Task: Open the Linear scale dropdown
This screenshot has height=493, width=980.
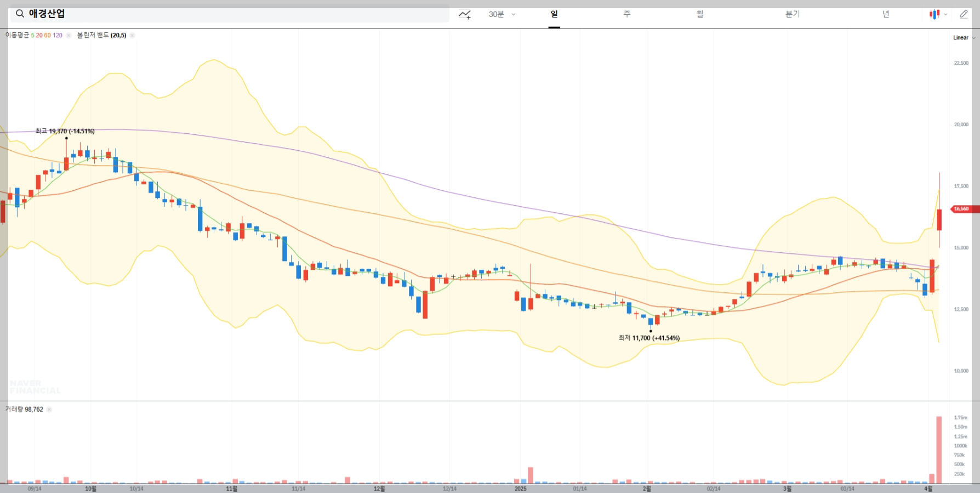Action: point(964,38)
